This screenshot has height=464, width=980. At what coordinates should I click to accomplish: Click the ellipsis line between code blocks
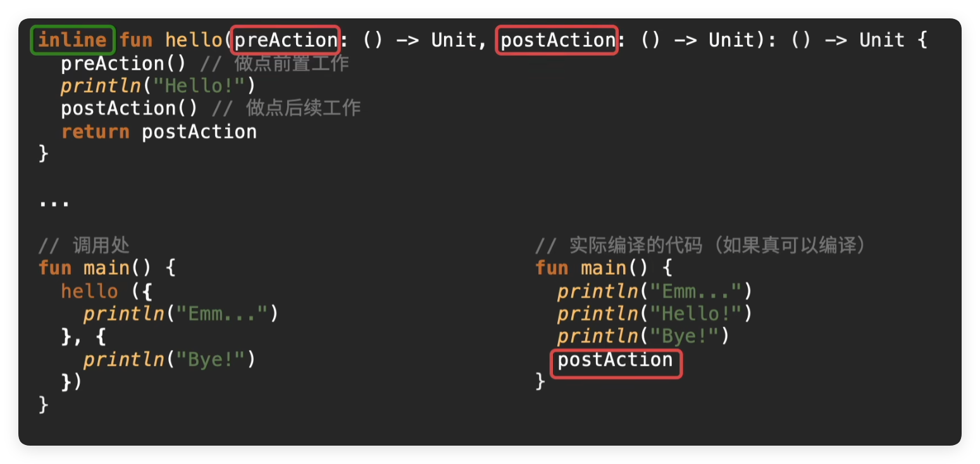click(x=54, y=204)
